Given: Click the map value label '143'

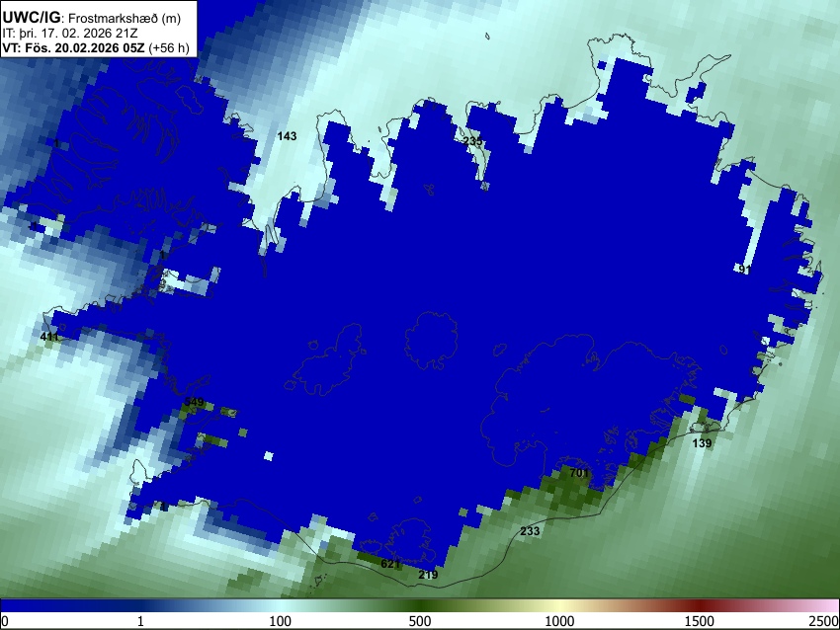Looking at the screenshot, I should [287, 136].
